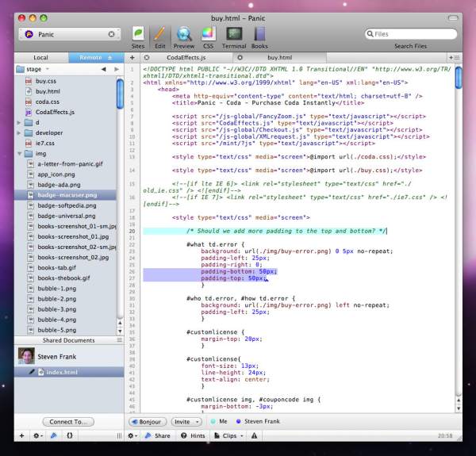Open the Terminal view
The height and width of the screenshot is (456, 476).
[x=234, y=37]
